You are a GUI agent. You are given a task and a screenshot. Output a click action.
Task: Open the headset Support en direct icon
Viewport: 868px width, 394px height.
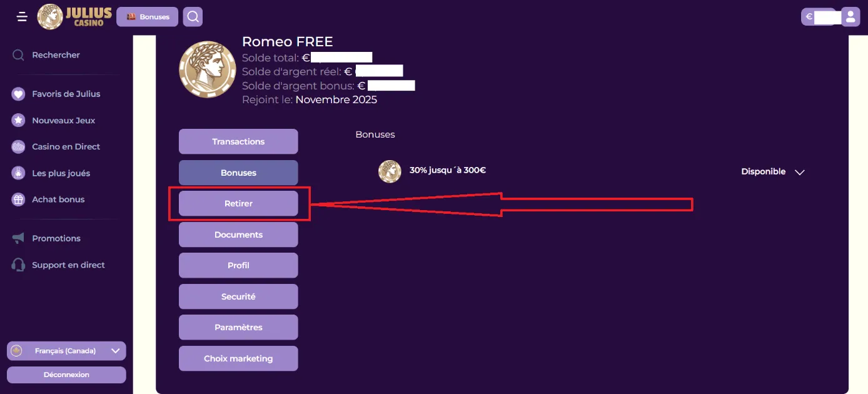point(18,265)
